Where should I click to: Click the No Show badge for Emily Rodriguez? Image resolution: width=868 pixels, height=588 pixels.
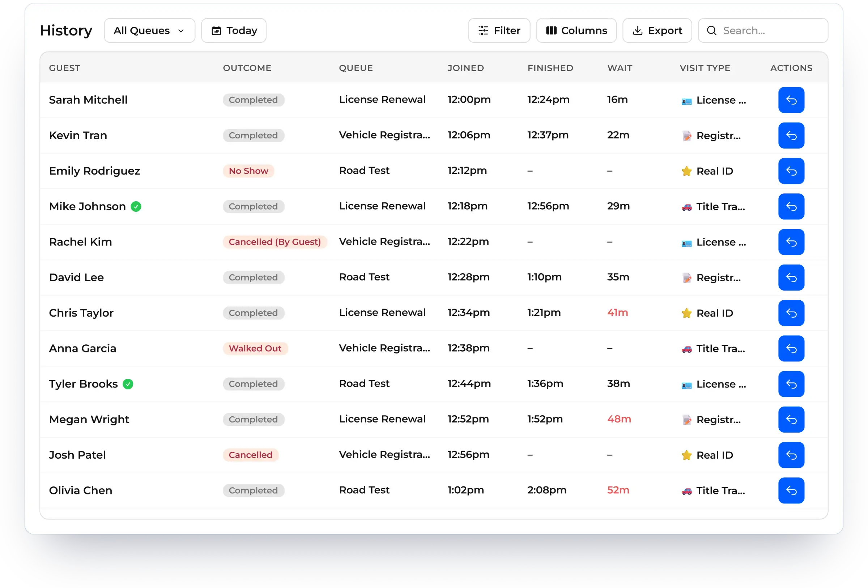coord(248,171)
